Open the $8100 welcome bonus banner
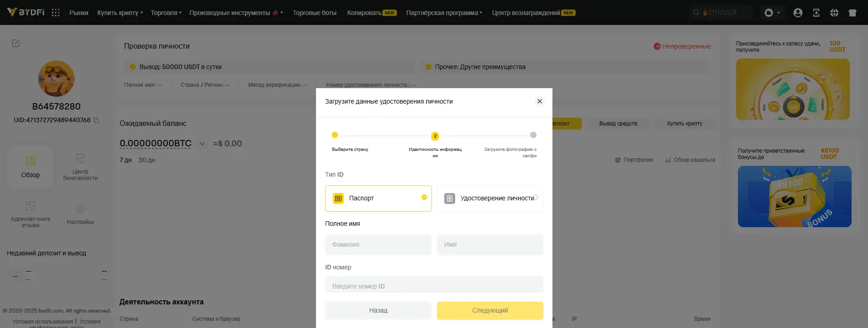The width and height of the screenshot is (868, 328). pyautogui.click(x=795, y=197)
